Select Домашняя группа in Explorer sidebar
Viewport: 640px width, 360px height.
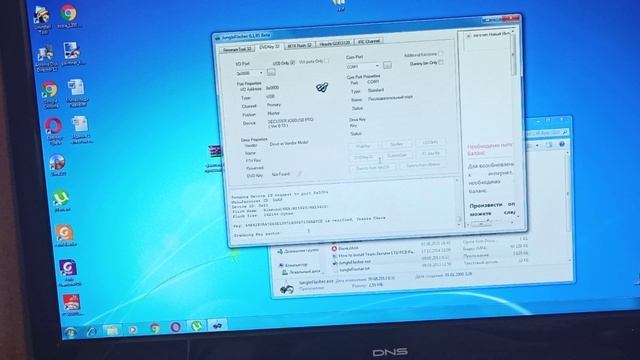[298, 251]
